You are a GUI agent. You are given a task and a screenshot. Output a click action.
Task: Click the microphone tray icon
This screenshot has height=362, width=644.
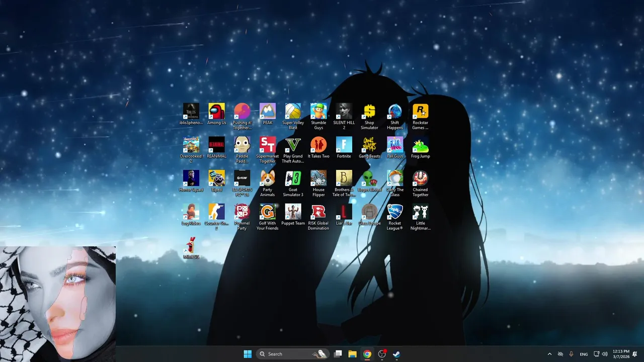[x=571, y=354]
